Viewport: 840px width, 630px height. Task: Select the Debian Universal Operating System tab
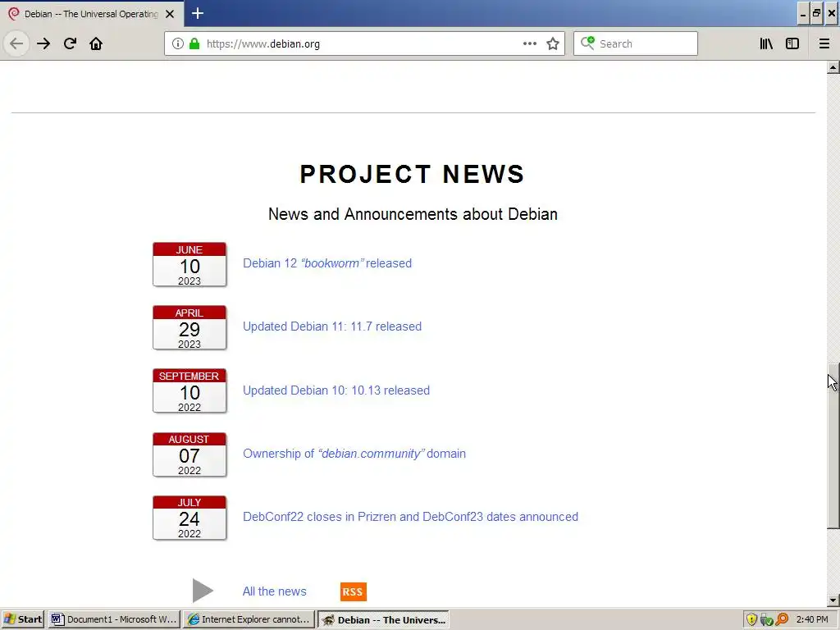91,14
